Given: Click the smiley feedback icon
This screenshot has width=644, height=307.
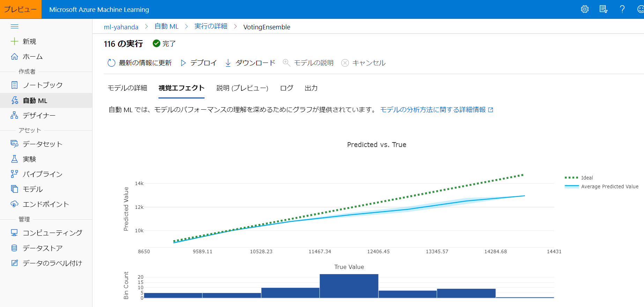Looking at the screenshot, I should pos(641,9).
